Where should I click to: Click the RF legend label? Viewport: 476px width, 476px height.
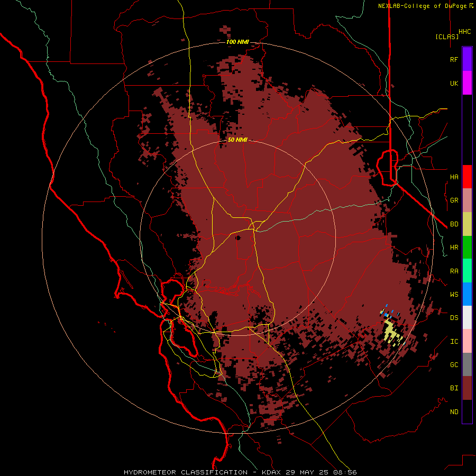(454, 60)
